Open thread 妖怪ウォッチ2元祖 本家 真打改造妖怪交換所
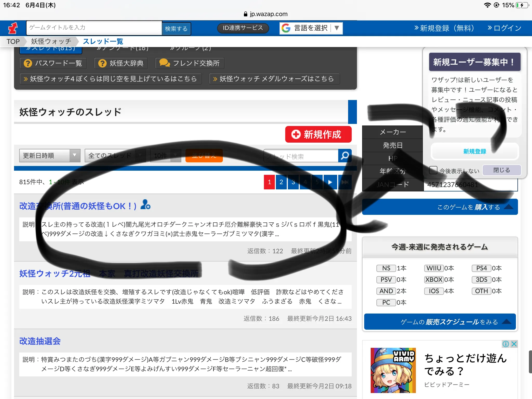This screenshot has width=532, height=399. coord(109,274)
